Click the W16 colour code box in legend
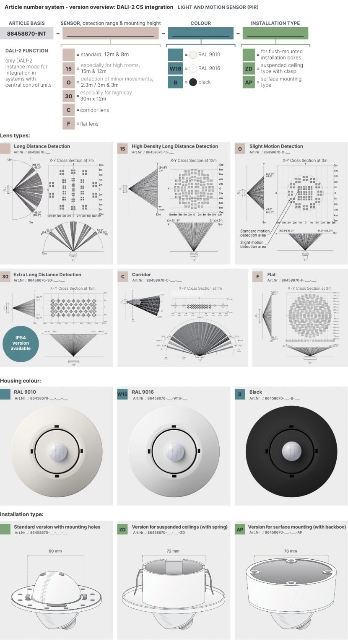This screenshot has width=348, height=644. (175, 68)
